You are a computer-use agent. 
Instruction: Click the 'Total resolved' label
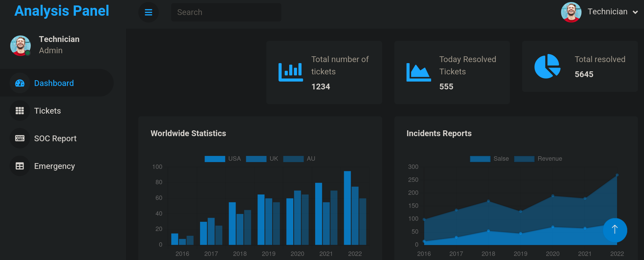pos(600,59)
